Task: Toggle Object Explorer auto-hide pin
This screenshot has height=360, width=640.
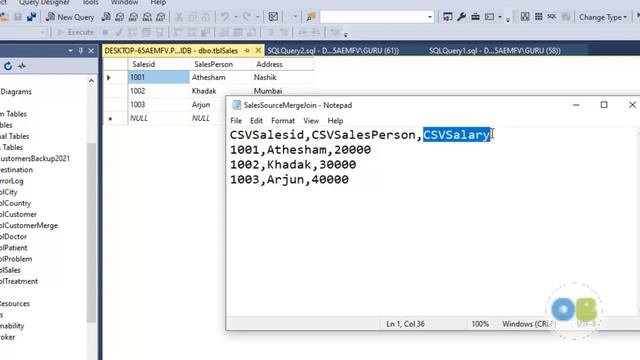Action: pyautogui.click(x=80, y=51)
